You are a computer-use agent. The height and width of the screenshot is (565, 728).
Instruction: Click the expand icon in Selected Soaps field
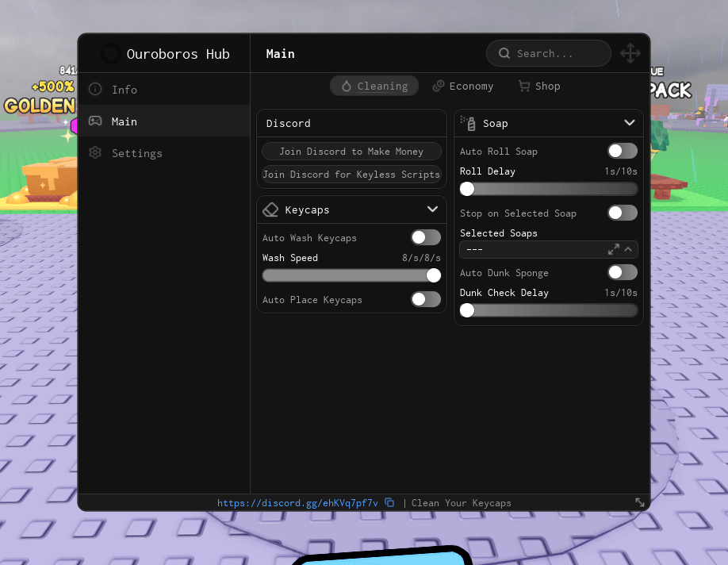(614, 249)
